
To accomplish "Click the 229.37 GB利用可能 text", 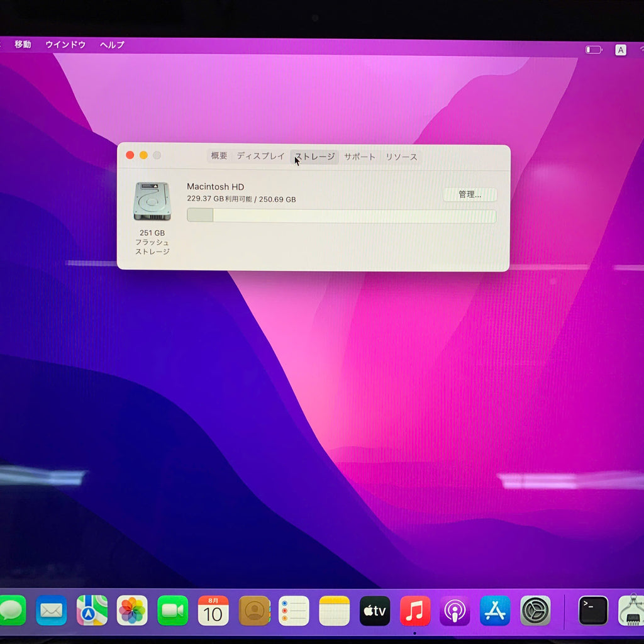I will (x=219, y=199).
